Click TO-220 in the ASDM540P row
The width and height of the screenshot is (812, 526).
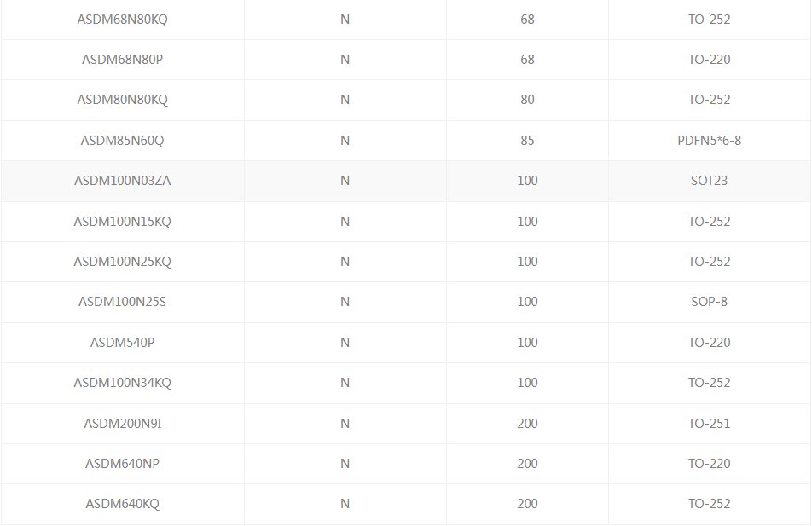tap(709, 343)
